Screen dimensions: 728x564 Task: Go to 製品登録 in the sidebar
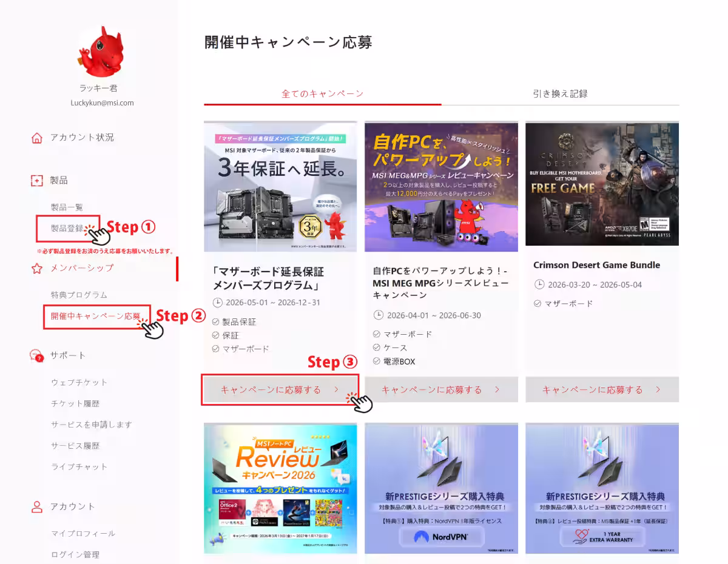point(67,229)
